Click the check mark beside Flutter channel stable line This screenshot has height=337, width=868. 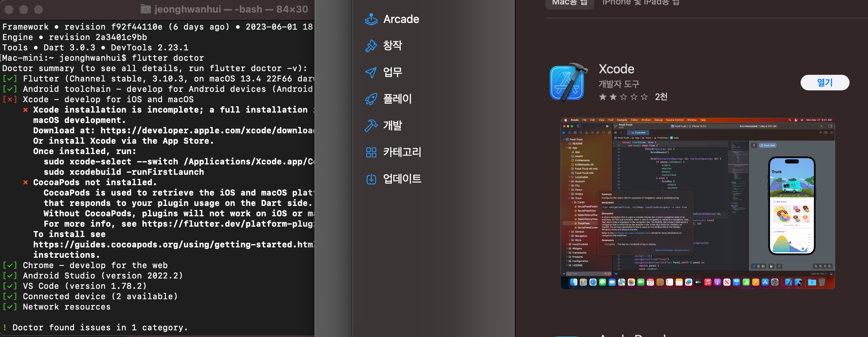(x=10, y=79)
